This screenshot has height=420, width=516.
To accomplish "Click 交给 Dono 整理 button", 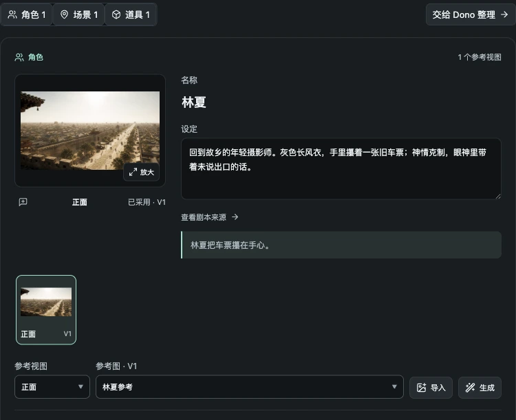I will coord(471,14).
